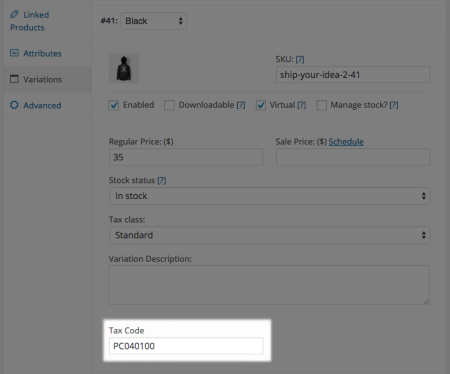Open the Stock status dropdown
Viewport: 450px width, 374px height.
269,196
